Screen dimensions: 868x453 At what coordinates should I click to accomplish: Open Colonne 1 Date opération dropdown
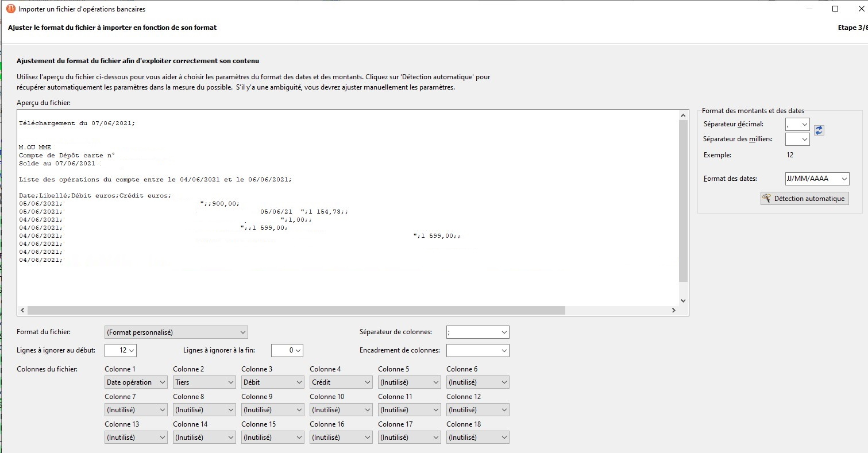click(x=136, y=382)
